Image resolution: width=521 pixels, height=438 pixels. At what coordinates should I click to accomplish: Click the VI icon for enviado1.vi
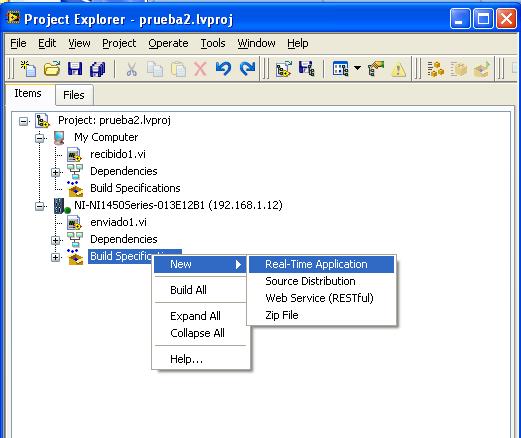(x=74, y=223)
